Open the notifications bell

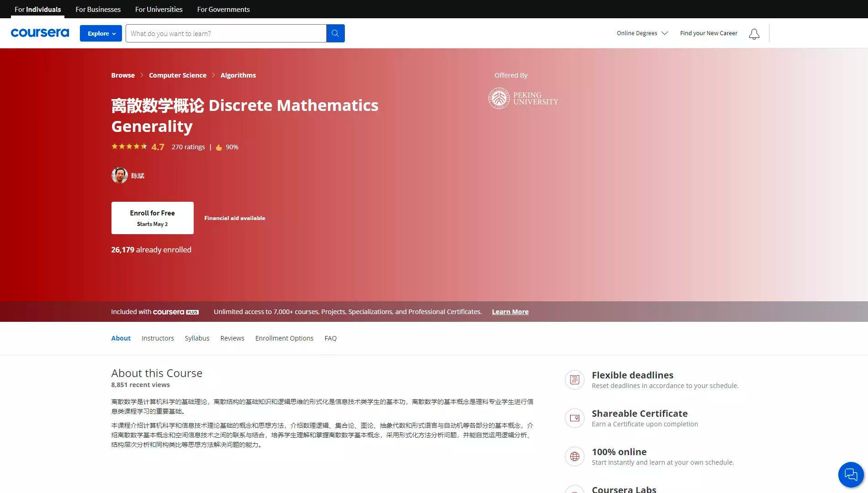tap(754, 34)
